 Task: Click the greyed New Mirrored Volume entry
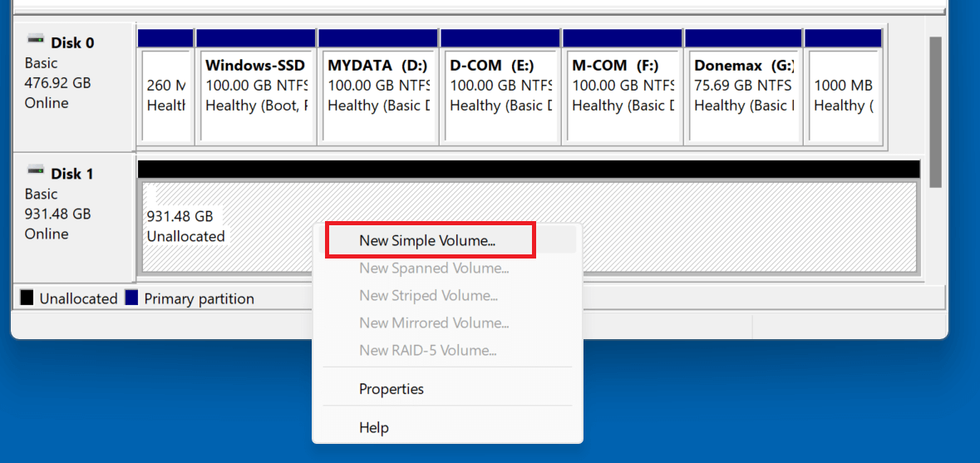(434, 323)
